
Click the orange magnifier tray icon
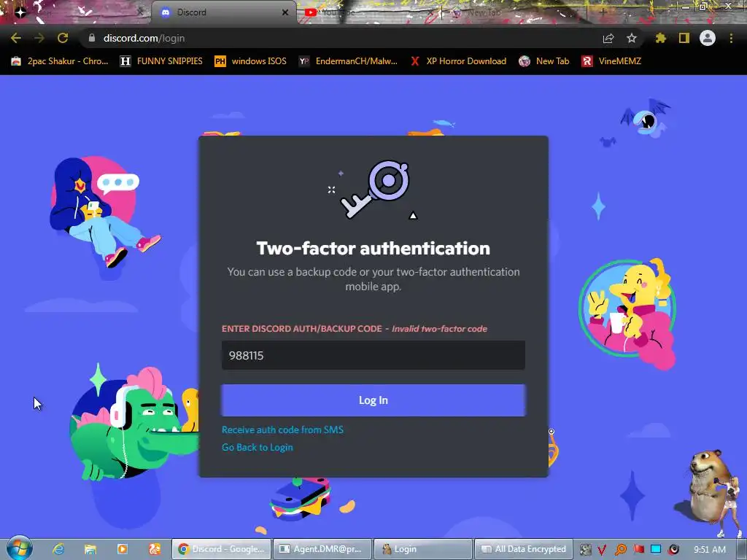(x=620, y=550)
